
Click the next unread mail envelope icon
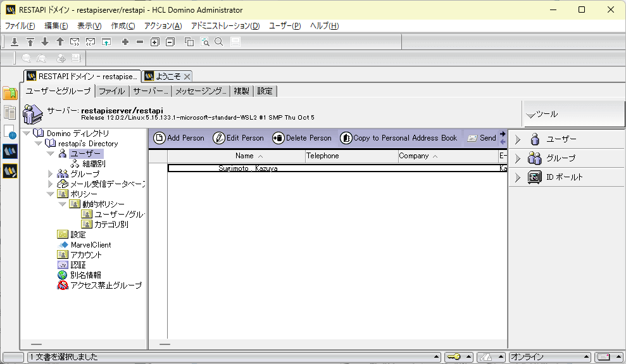75,42
